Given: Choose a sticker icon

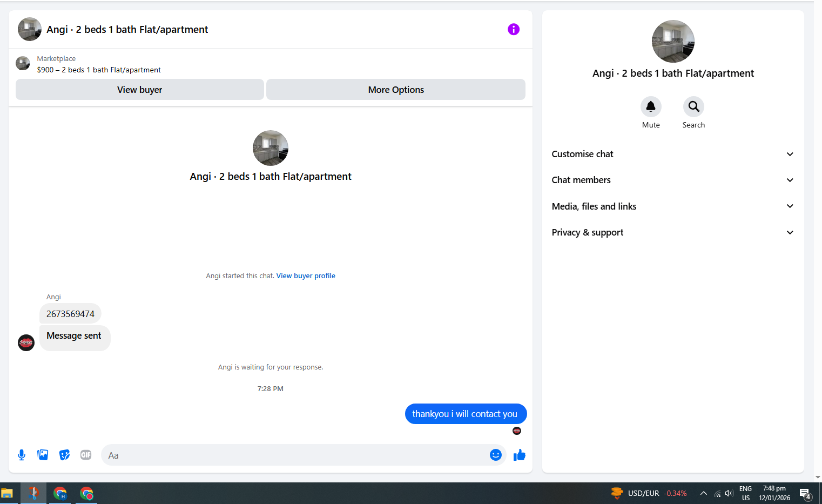Looking at the screenshot, I should [64, 455].
